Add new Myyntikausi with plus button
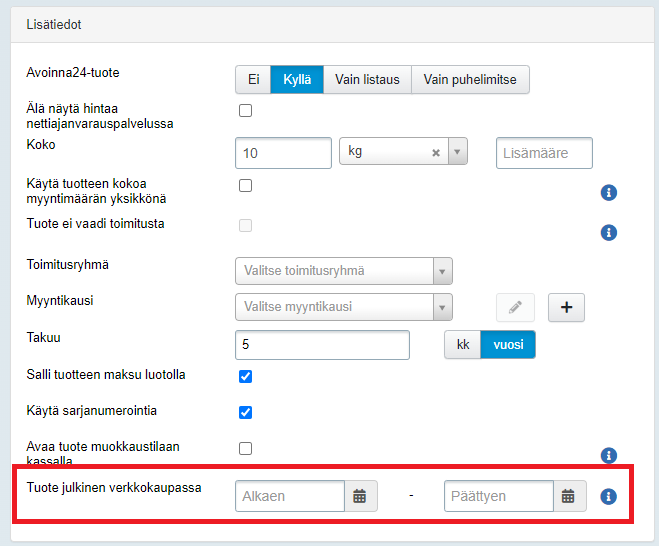Image resolution: width=659 pixels, height=546 pixels. tap(566, 307)
